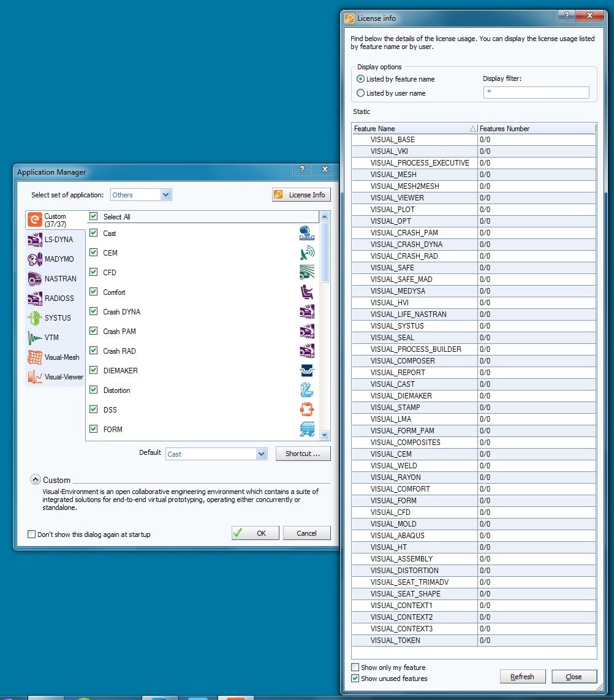The height and width of the screenshot is (700, 614).
Task: Refresh the license usage list
Action: 523,677
